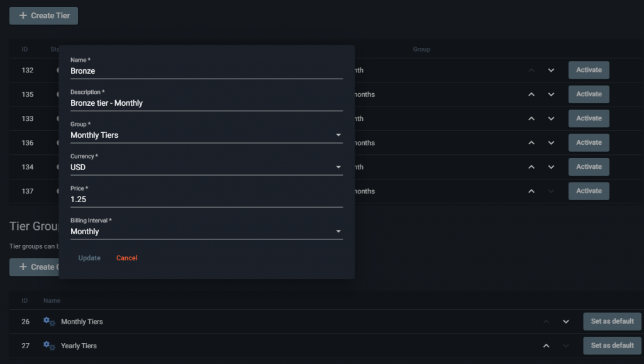Viewport: 644px width, 364px height.
Task: Activate tier 136
Action: point(589,143)
